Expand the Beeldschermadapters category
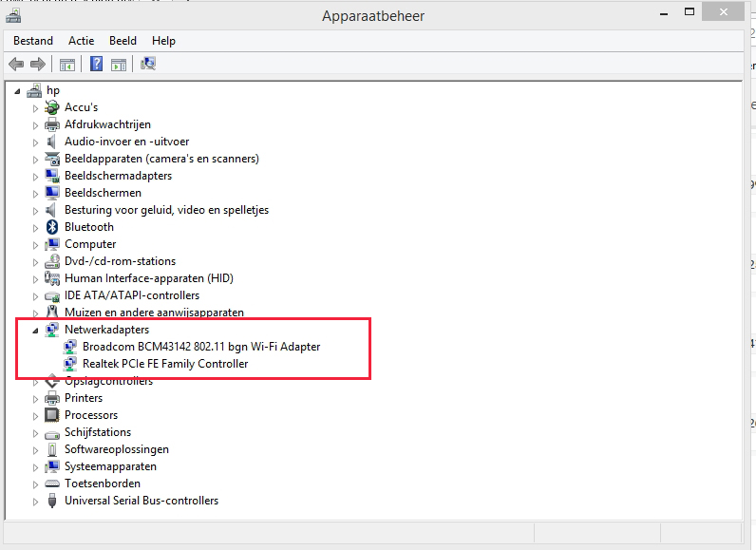Viewport: 756px width, 550px height. pos(36,176)
